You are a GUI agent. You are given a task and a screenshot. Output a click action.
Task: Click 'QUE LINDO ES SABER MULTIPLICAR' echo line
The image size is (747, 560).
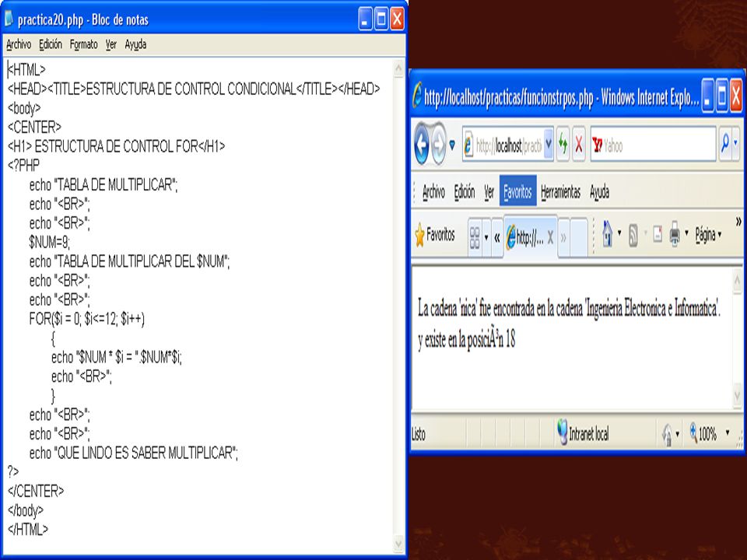coord(133,453)
